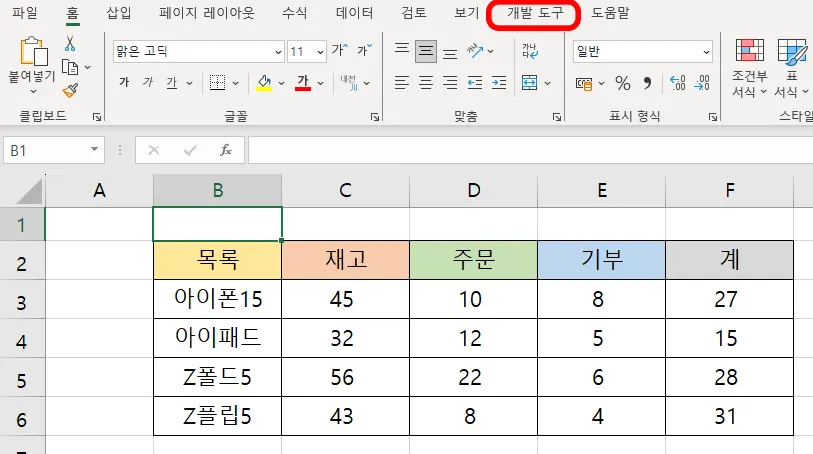Open 맞춤 group dialog launcher
813x454 pixels.
coord(557,117)
